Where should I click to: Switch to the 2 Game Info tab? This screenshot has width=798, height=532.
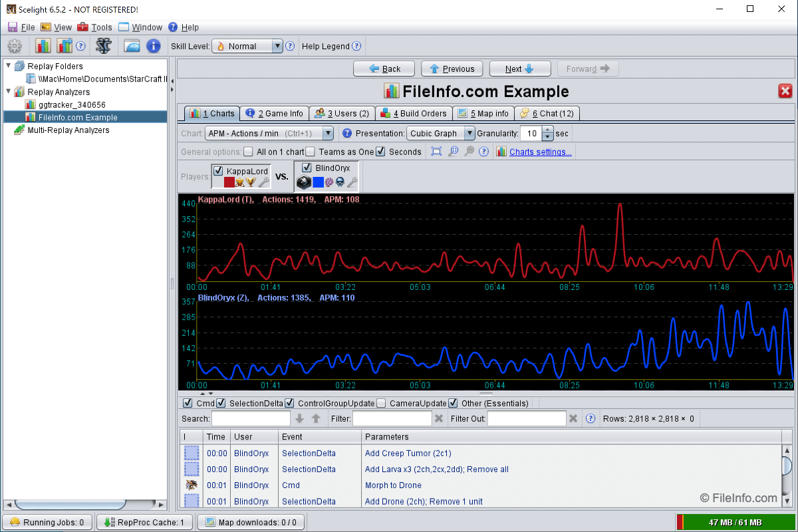click(274, 113)
